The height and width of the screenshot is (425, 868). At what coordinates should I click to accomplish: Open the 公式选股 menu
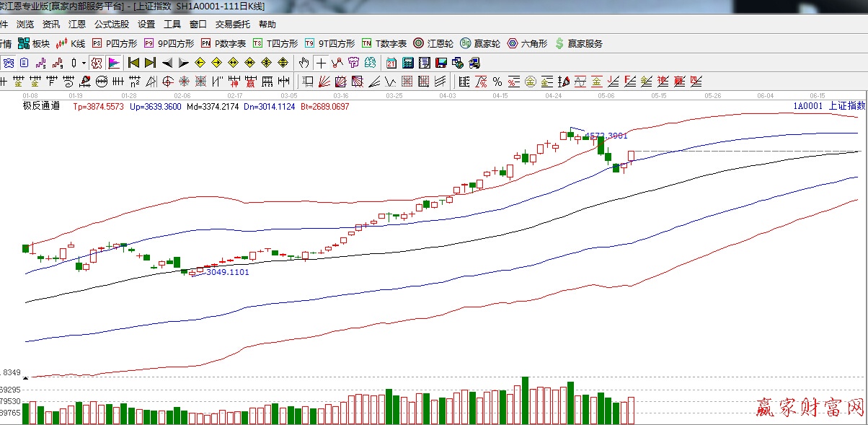[112, 25]
